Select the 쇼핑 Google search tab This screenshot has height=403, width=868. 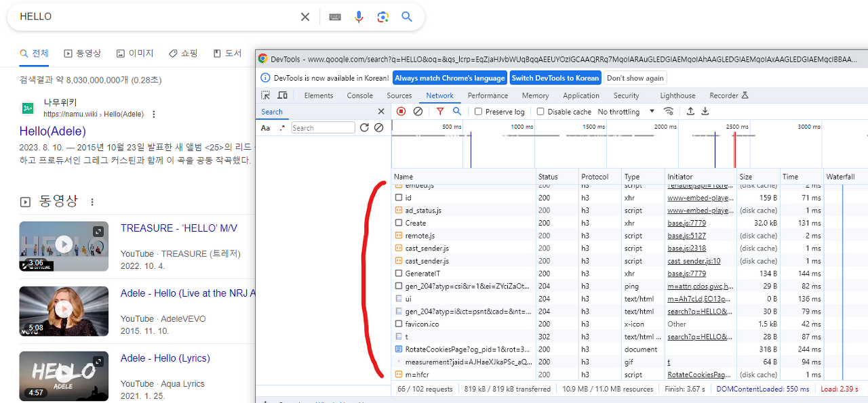pos(183,54)
